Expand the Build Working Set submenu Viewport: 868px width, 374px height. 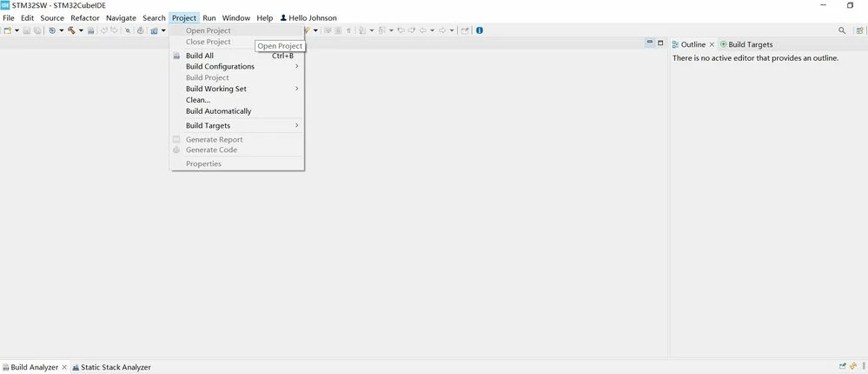click(x=237, y=89)
